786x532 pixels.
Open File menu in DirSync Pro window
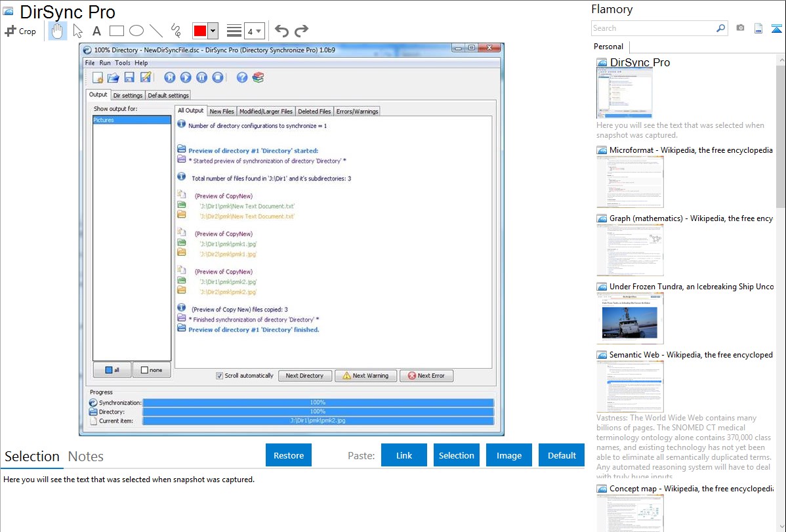point(90,63)
